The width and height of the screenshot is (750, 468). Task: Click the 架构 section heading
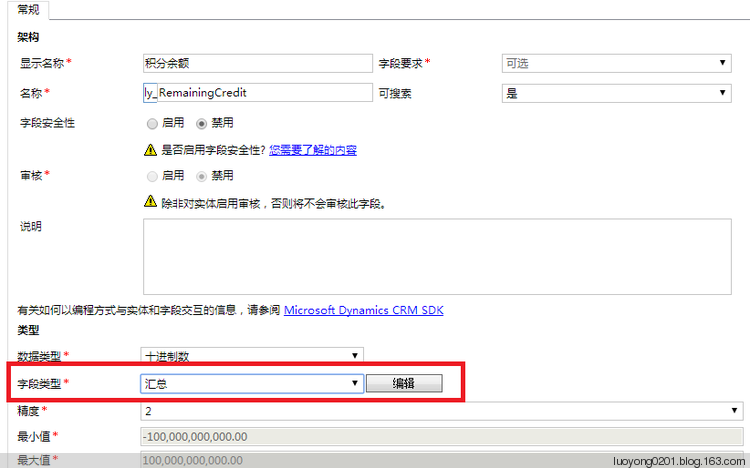pos(28,37)
